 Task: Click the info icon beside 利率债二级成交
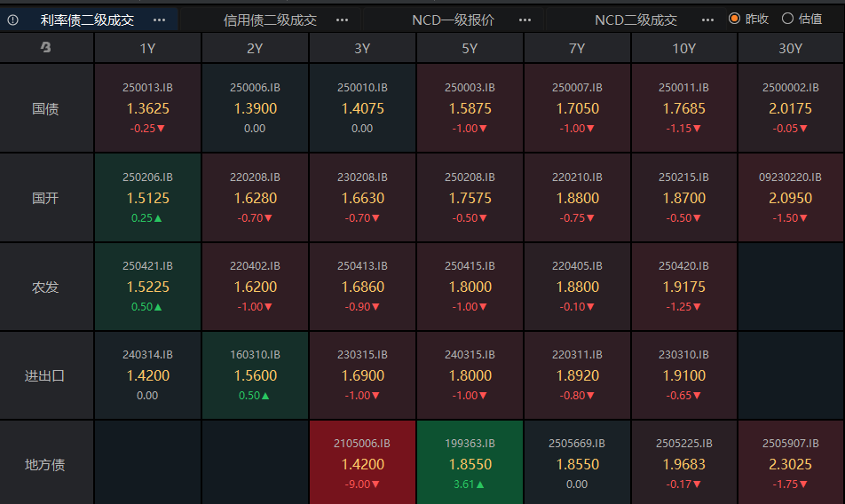[x=13, y=20]
